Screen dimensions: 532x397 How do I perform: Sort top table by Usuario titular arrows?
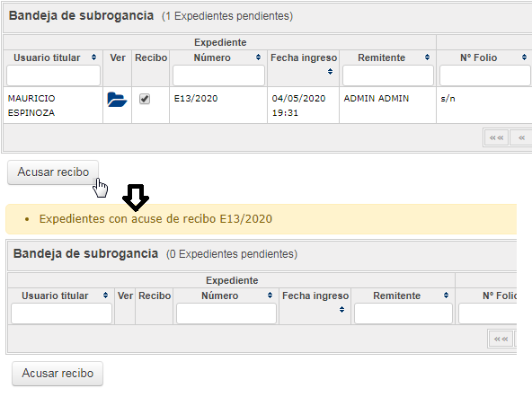(x=94, y=57)
